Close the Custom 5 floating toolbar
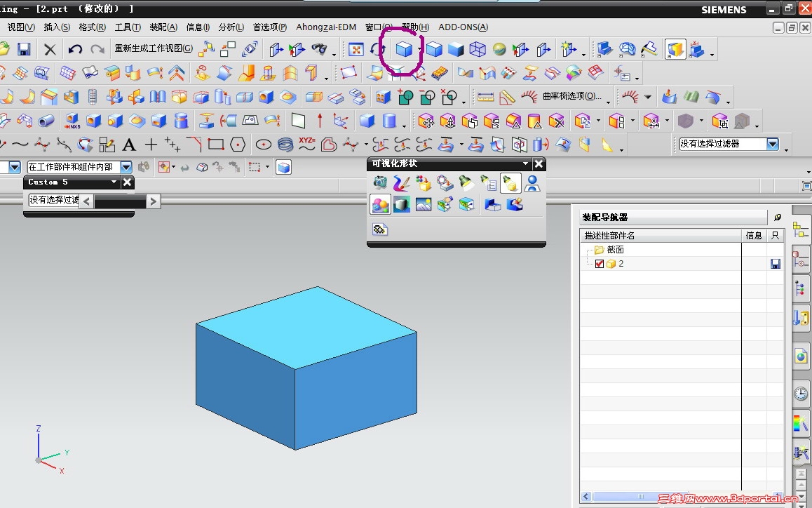This screenshot has width=812, height=508. [x=127, y=182]
